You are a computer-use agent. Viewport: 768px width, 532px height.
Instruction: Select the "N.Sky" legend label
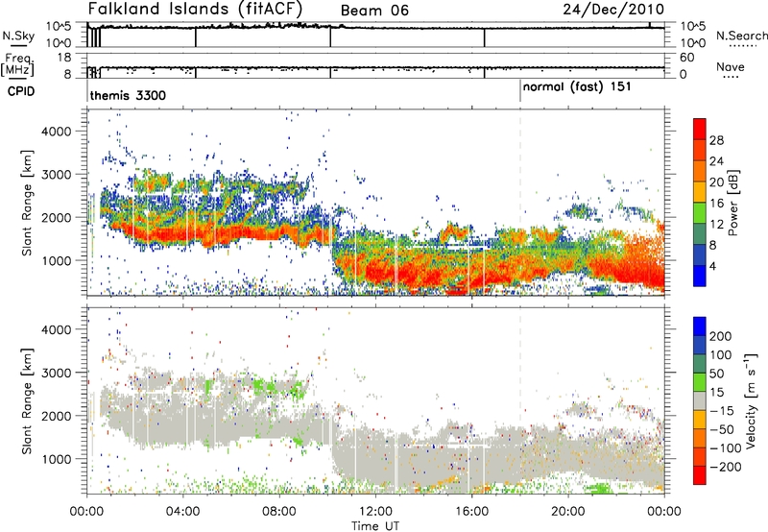(18, 36)
